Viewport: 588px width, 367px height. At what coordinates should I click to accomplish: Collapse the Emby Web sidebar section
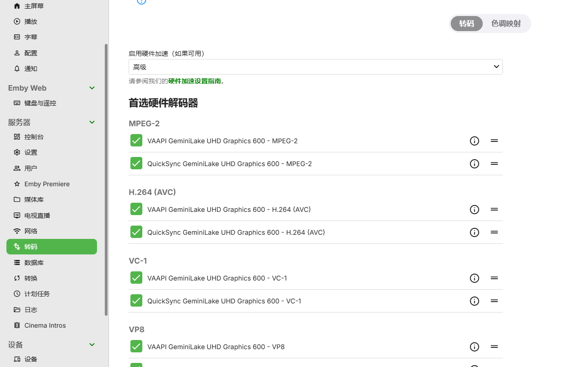point(92,88)
